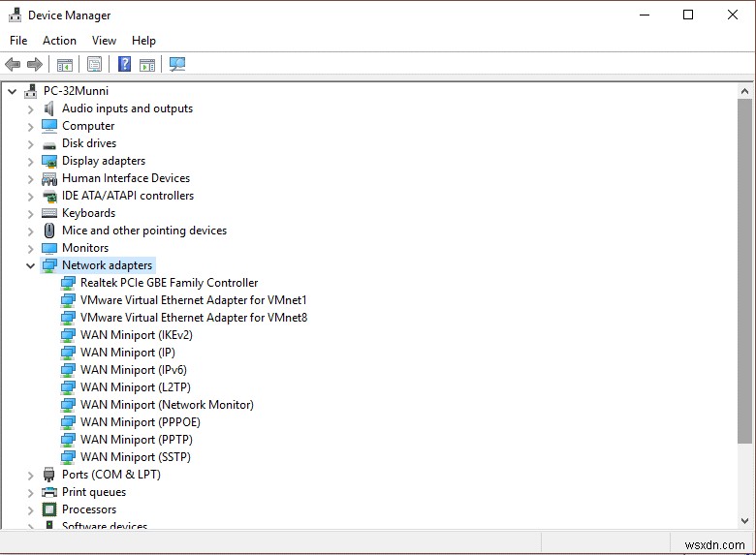Click the IDE ATA/ATAPI controllers icon
The width and height of the screenshot is (756, 555).
pos(49,196)
